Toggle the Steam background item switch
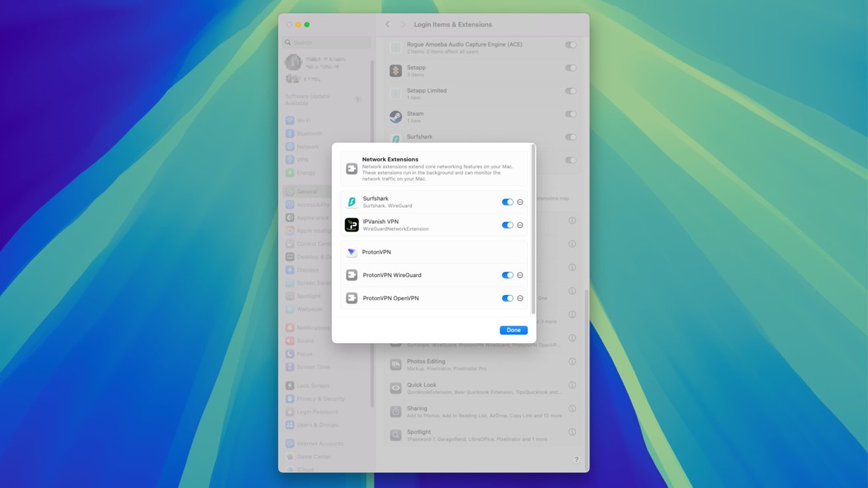The image size is (868, 488). coord(570,114)
